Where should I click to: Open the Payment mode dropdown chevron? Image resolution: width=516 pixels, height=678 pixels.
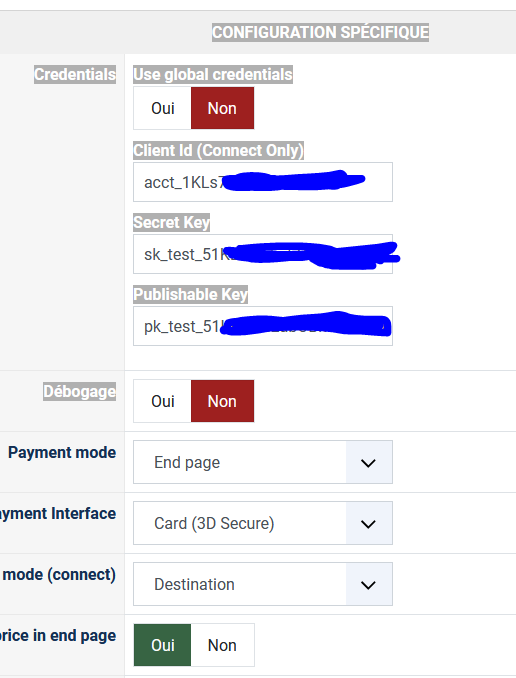click(369, 462)
